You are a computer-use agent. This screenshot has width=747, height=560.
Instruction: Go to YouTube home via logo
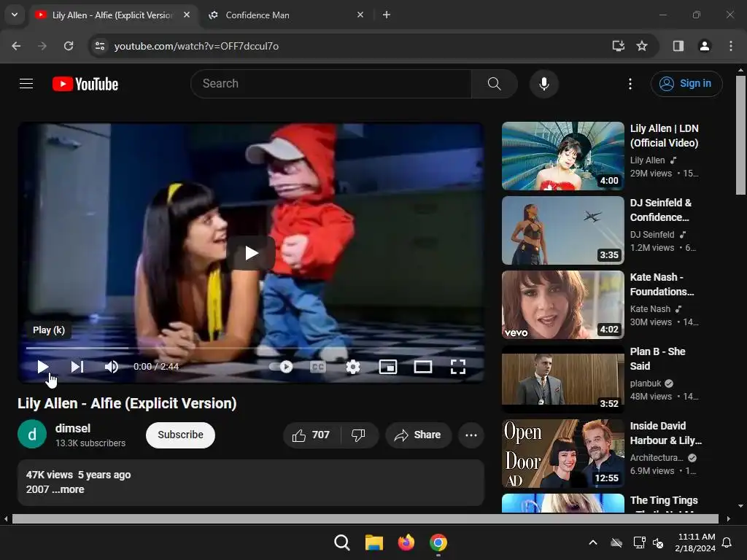[x=85, y=84]
